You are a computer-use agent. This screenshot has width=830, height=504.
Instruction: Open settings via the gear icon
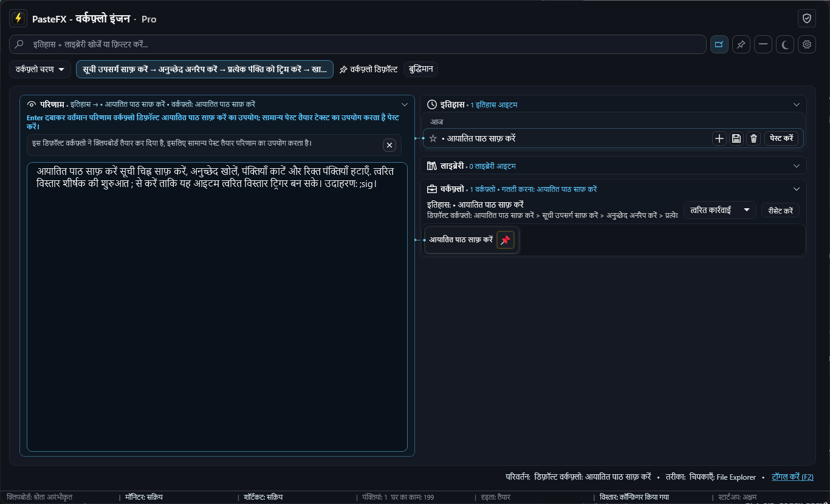coord(807,44)
